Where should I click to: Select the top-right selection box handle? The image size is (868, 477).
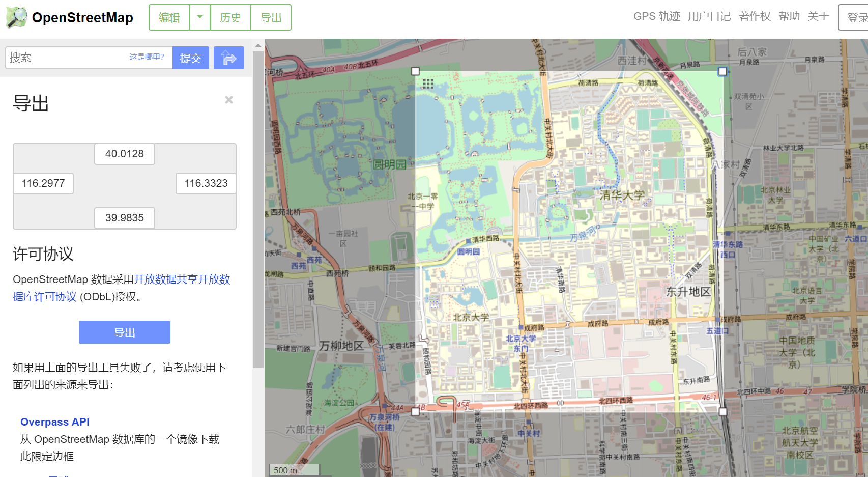pos(722,71)
